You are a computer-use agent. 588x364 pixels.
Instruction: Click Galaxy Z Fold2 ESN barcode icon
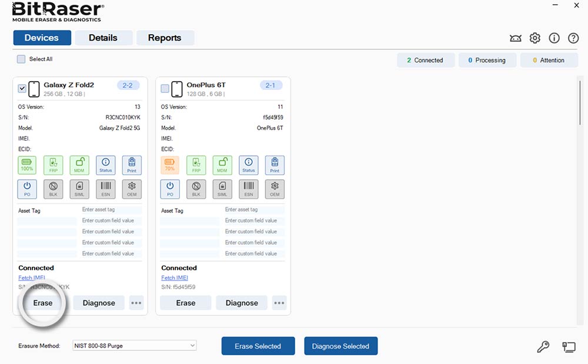[105, 189]
